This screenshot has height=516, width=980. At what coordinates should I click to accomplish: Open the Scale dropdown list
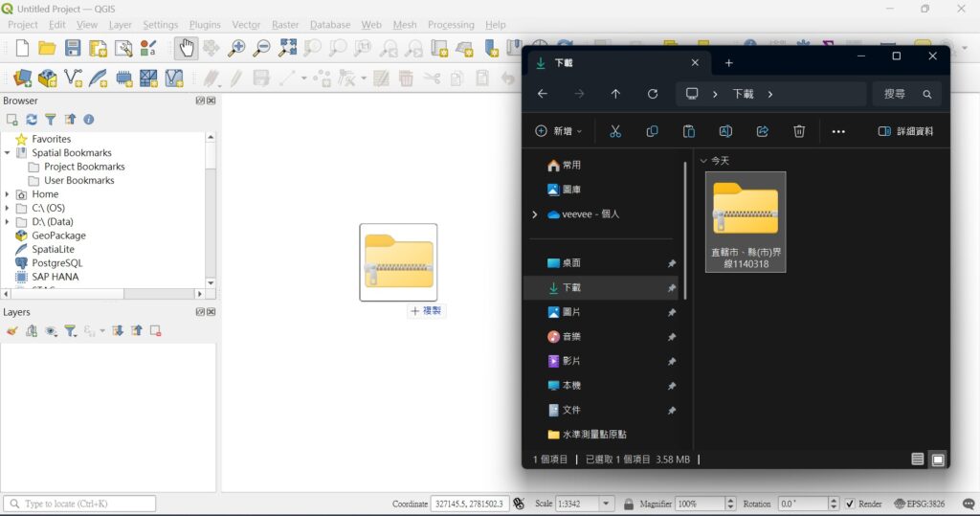[606, 504]
